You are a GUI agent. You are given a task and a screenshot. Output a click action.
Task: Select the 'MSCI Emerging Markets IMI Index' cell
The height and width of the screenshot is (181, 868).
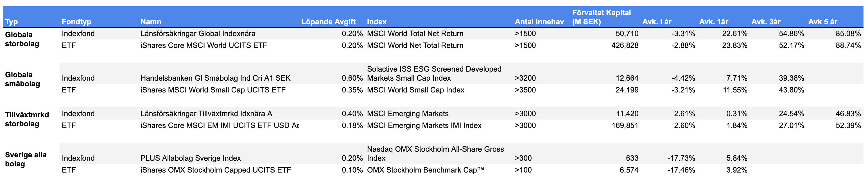424,125
